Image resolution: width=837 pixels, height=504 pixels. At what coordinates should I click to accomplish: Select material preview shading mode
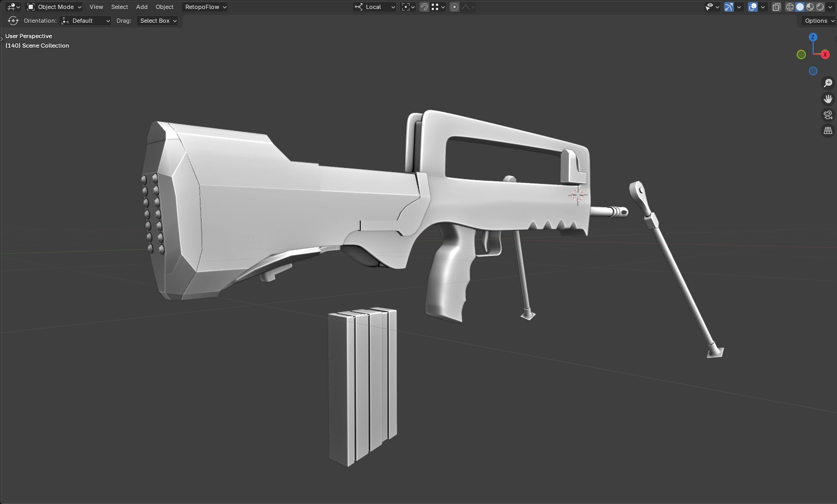click(810, 7)
